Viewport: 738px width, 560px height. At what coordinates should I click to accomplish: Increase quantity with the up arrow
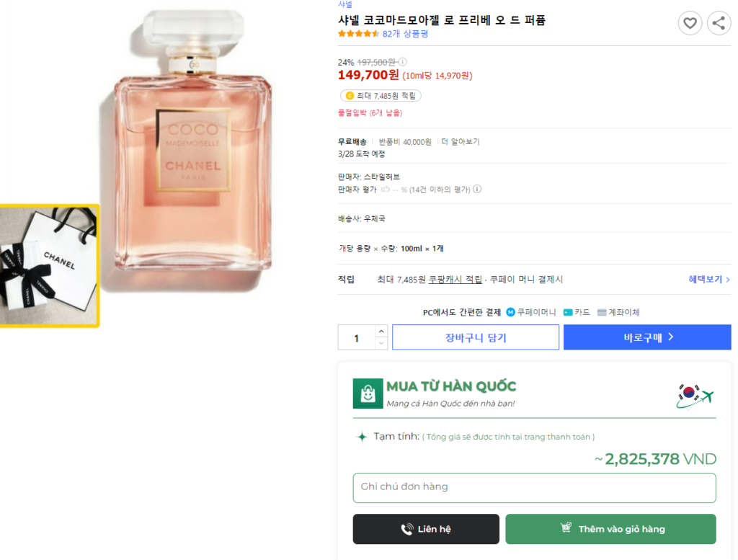coord(382,331)
